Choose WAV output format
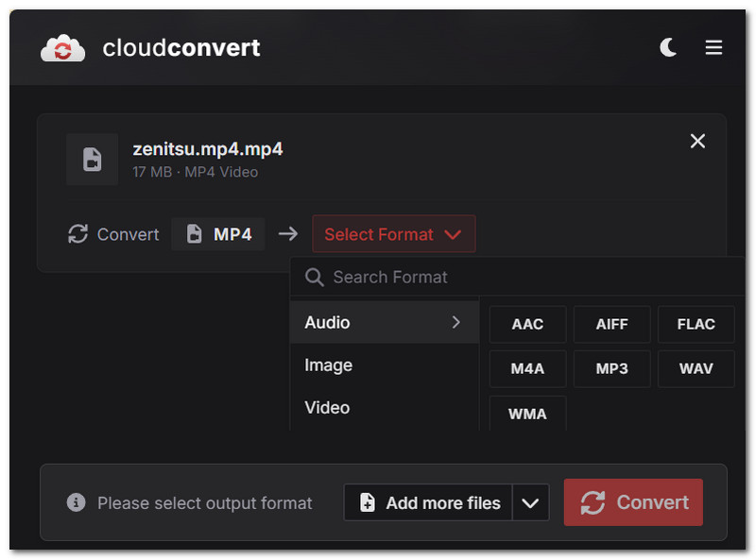 696,368
